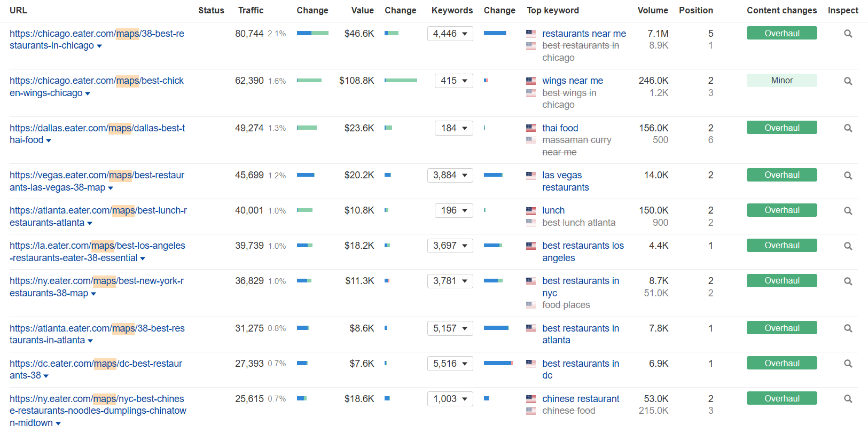Sort by Position column header
Viewport: 868px width, 433px height.
(696, 10)
